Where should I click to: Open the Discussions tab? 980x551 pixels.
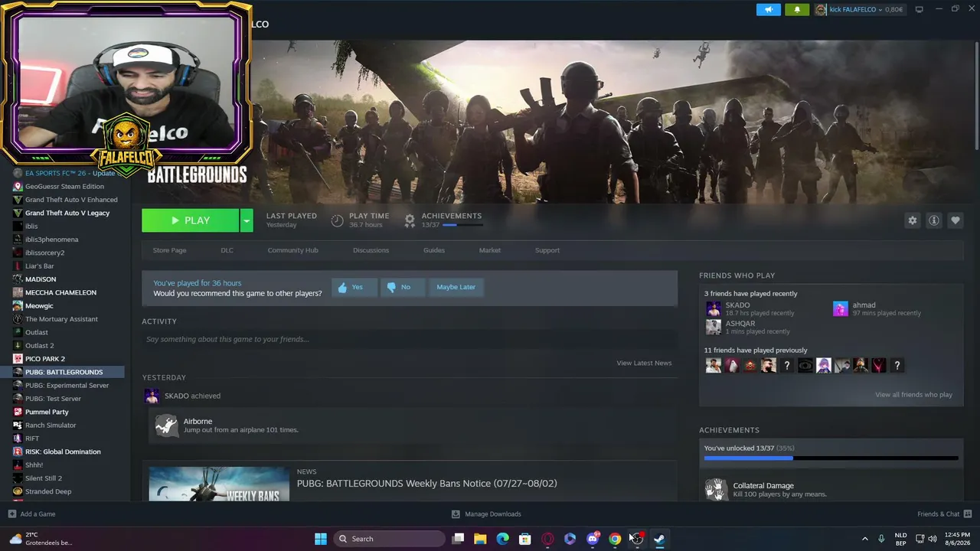[371, 250]
